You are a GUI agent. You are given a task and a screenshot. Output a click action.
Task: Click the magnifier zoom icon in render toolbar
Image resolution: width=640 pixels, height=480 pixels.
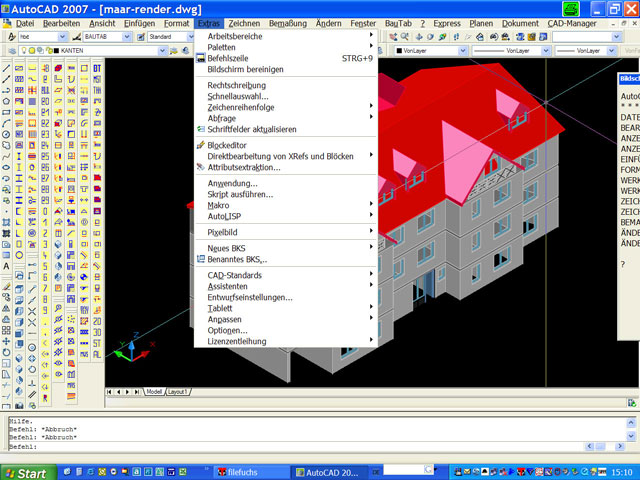click(405, 37)
